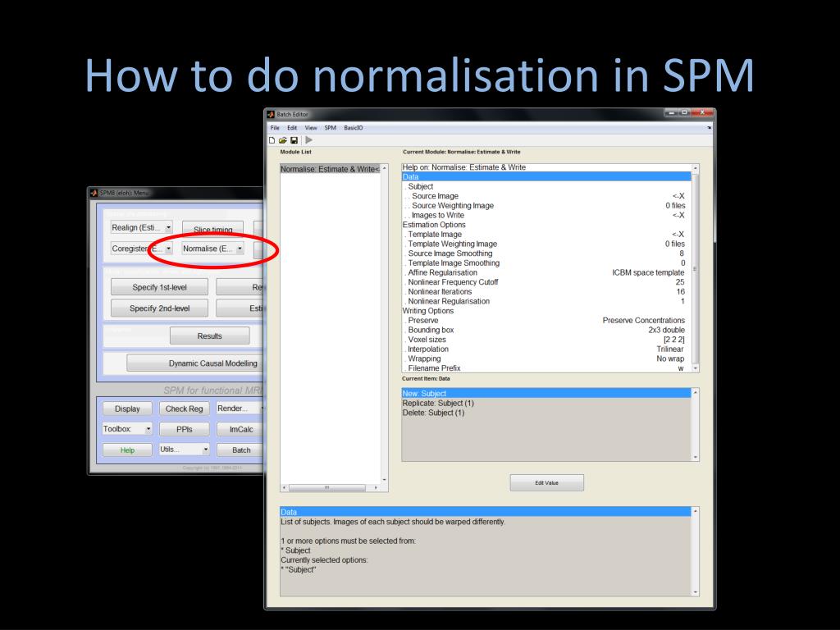Viewport: 840px width, 630px height.
Task: Select Nonlinear Frequency Cutoff row
Action: coord(546,282)
